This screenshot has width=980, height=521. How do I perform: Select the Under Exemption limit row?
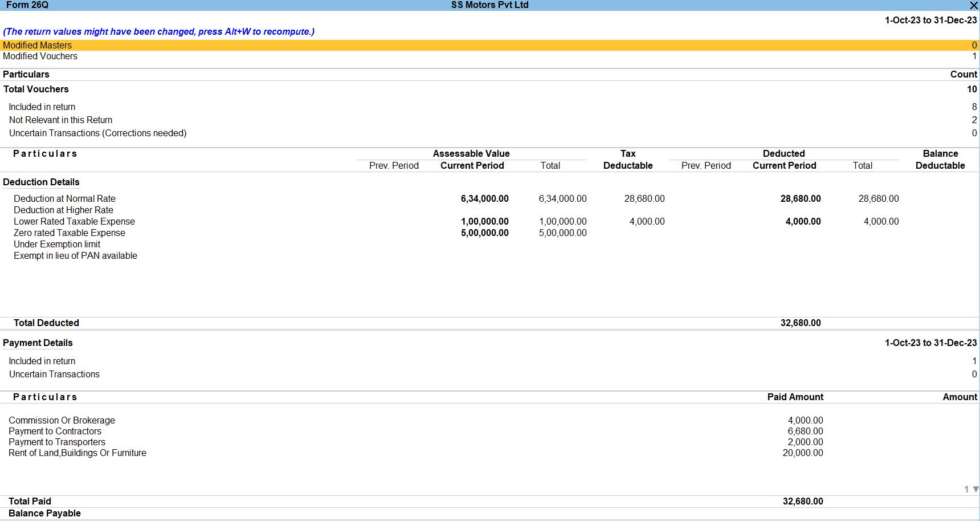[x=57, y=244]
